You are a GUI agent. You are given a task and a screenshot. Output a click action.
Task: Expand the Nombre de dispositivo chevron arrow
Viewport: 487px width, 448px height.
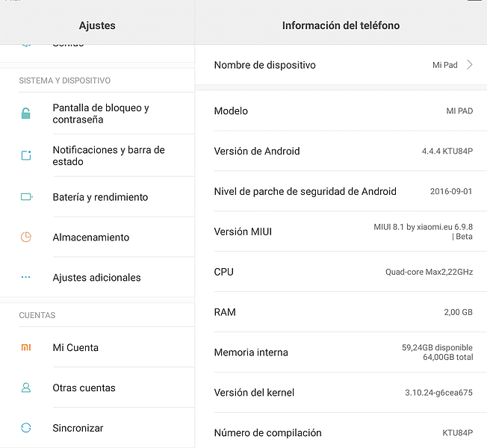(470, 65)
